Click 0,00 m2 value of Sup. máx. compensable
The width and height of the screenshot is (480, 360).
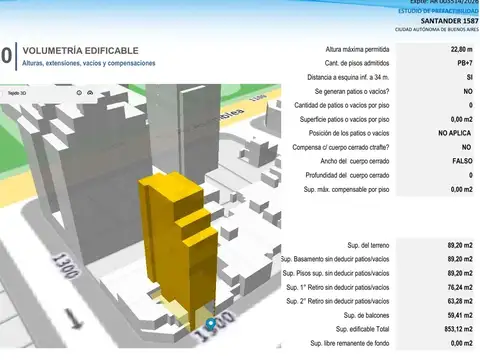[462, 189]
